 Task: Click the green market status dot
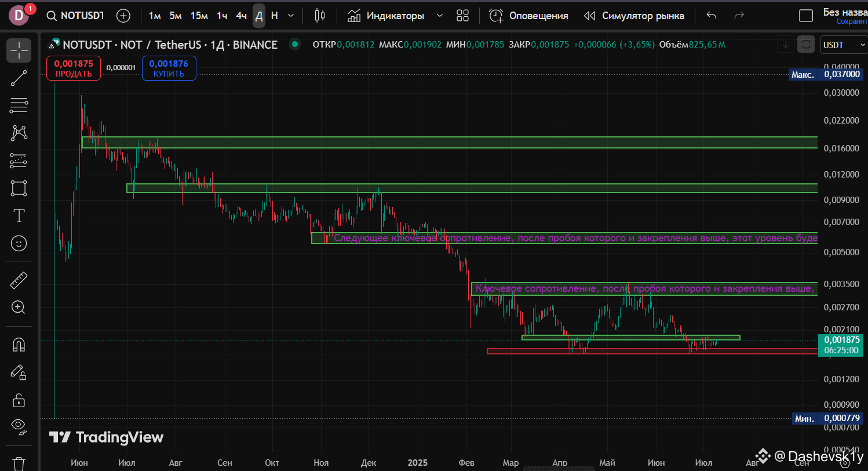click(296, 44)
